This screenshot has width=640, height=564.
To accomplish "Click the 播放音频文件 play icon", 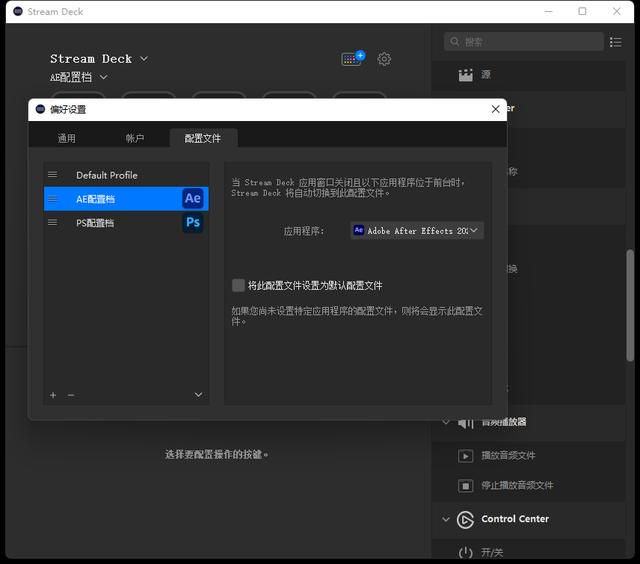I will (x=465, y=455).
